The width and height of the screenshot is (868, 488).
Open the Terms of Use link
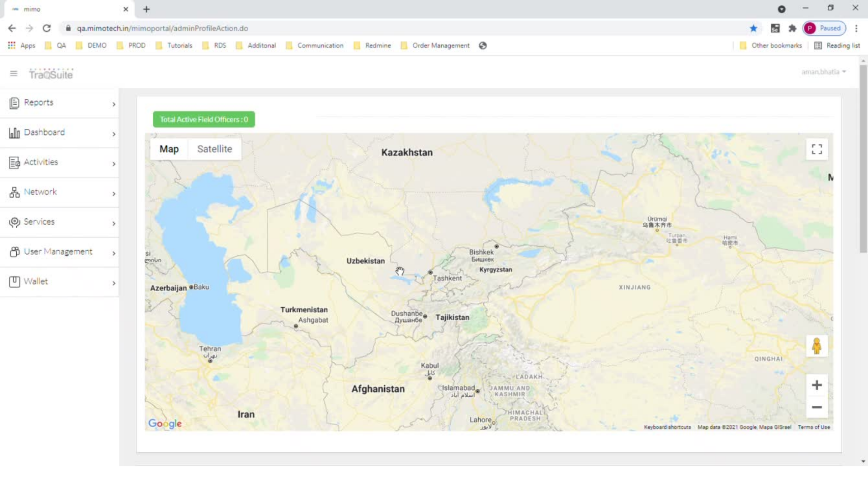click(814, 427)
